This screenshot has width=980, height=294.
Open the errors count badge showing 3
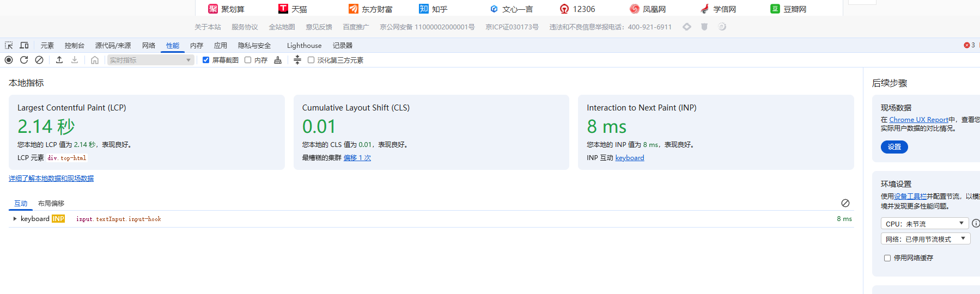(x=970, y=45)
